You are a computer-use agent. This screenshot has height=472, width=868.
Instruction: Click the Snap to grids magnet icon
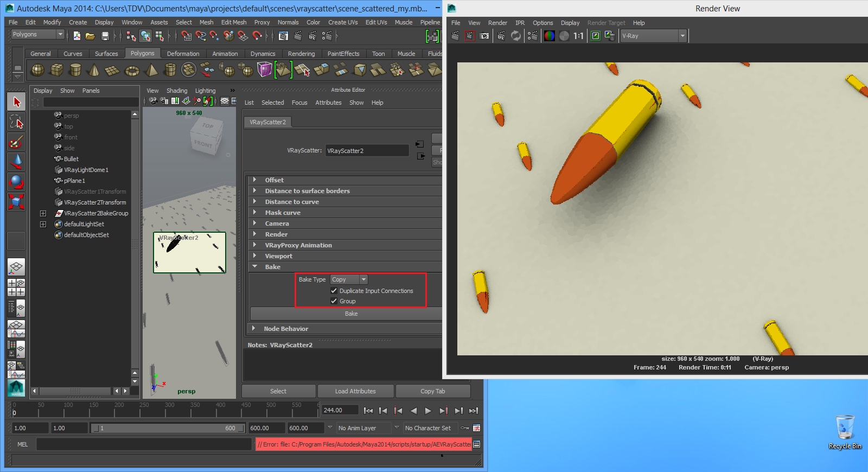187,36
